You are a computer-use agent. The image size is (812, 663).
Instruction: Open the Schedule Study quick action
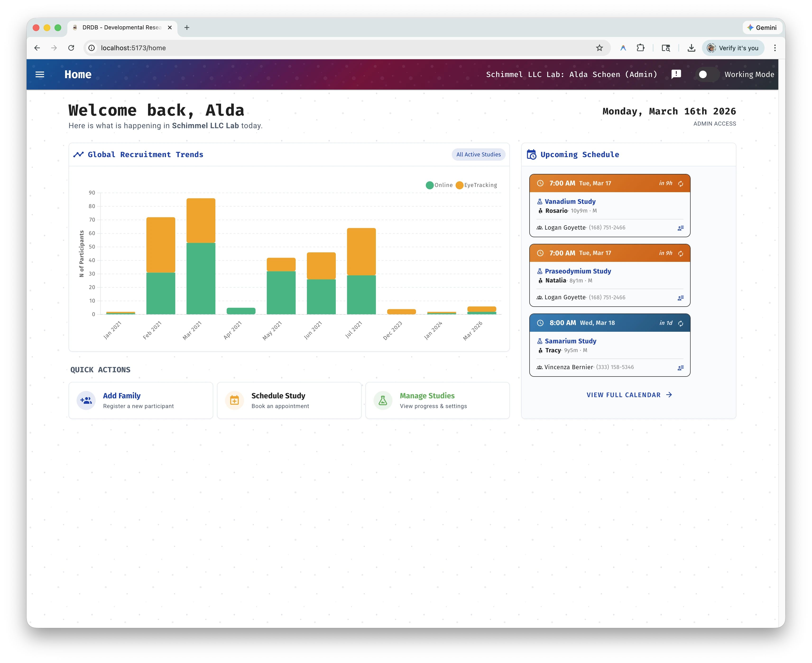click(x=289, y=401)
